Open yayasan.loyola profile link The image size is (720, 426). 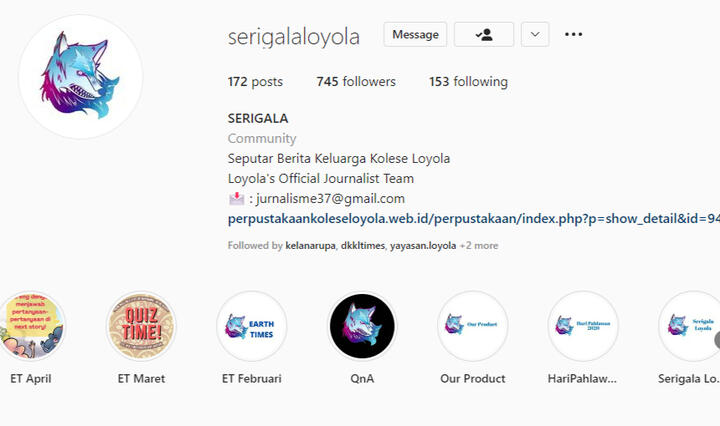pos(423,246)
